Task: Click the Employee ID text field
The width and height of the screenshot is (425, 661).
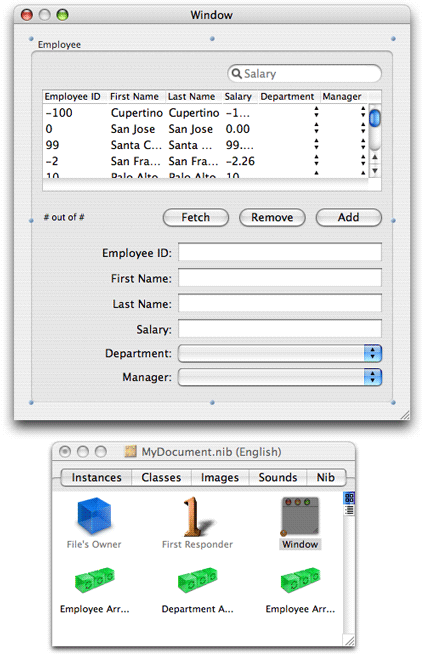Action: click(280, 253)
